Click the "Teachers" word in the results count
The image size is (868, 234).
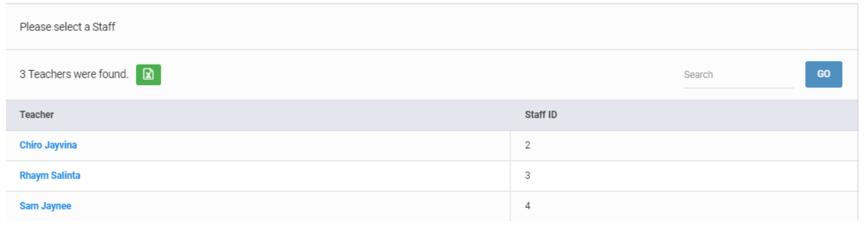50,74
